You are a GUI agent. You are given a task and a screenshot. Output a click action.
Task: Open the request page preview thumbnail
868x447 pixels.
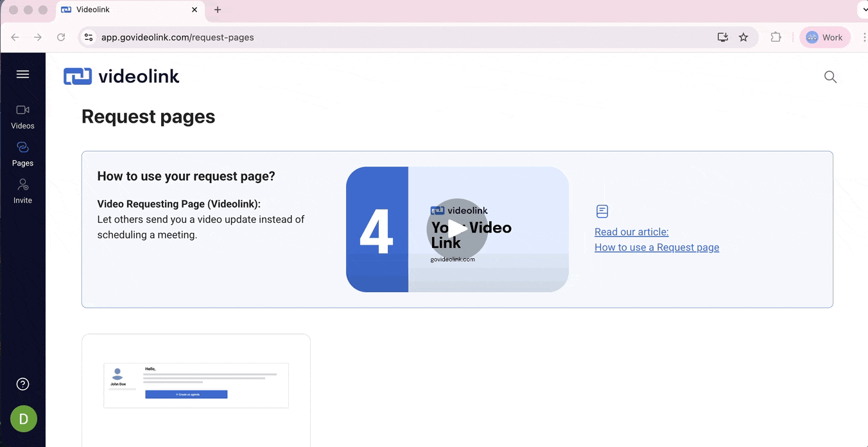(196, 385)
